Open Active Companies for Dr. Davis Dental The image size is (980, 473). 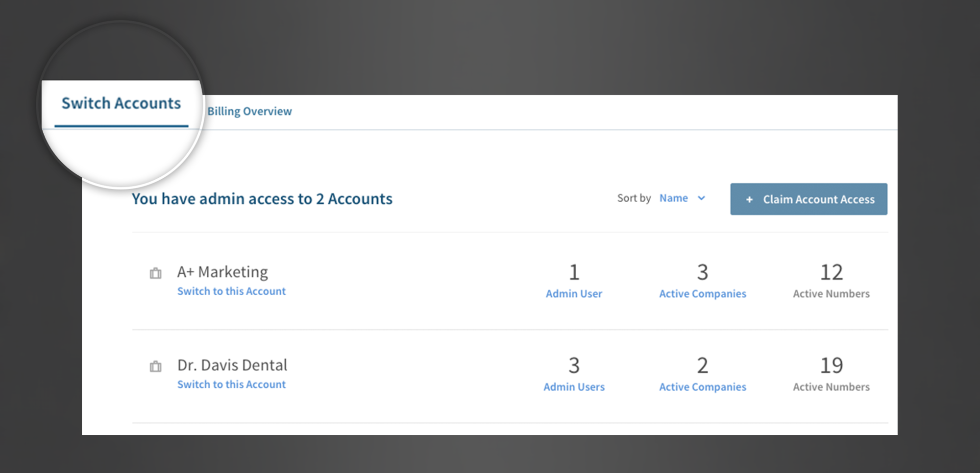point(702,387)
